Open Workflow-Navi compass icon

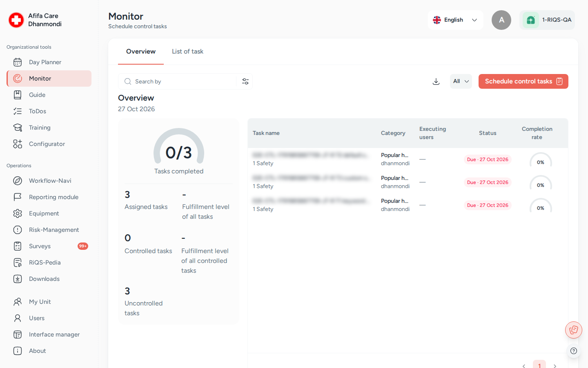click(18, 181)
